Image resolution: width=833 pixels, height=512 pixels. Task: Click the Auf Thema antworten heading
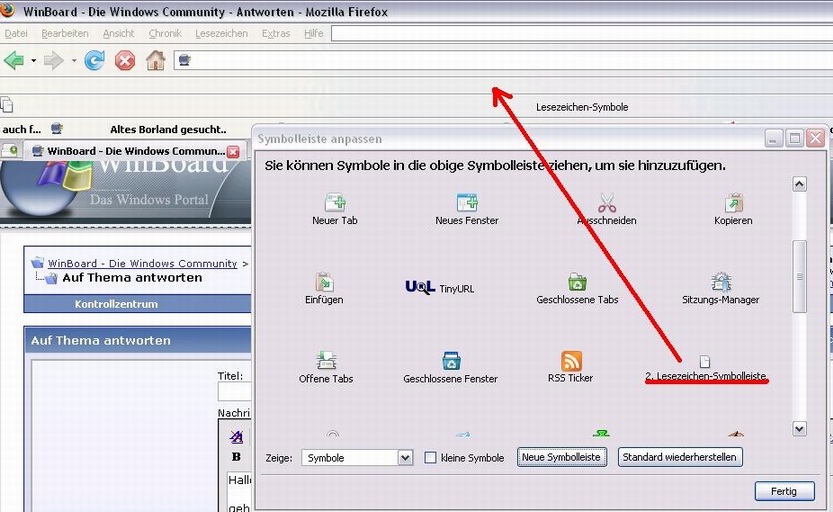100,340
